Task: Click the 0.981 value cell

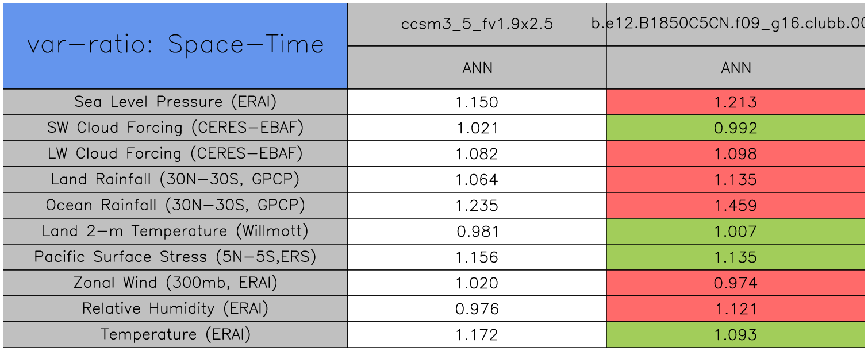Action: [x=477, y=232]
